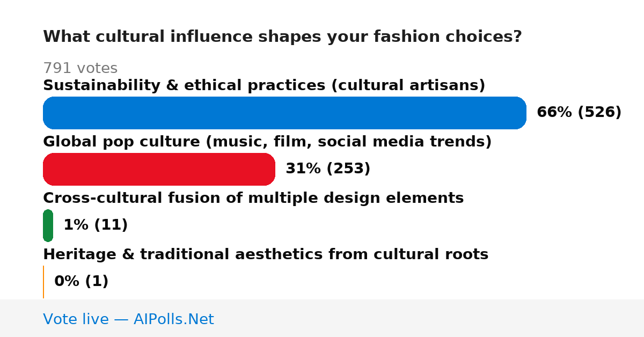Image resolution: width=644 pixels, height=337 pixels.
Task: Click the 791 votes count
Action: tap(80, 68)
